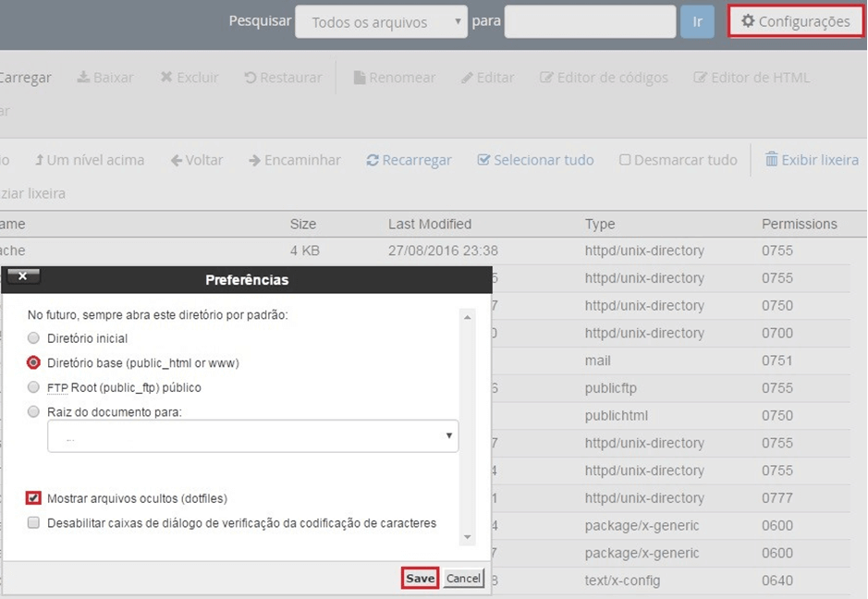Select FTP Root (public_ftp) público radio
Image resolution: width=868 pixels, height=599 pixels.
34,387
